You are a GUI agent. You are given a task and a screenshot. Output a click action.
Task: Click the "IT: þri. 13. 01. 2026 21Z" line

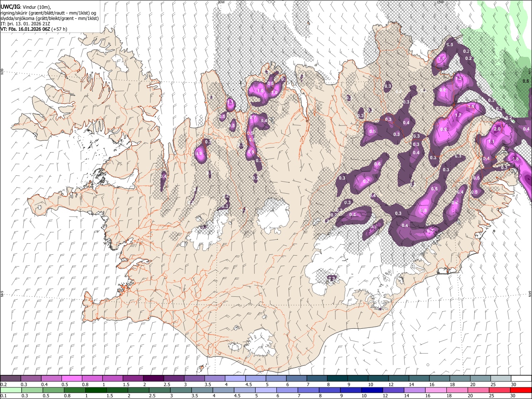click(25, 24)
